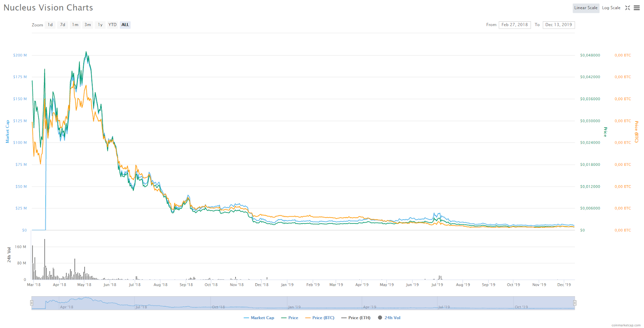Click the $0,042000 price axis label
Viewport: 644px width, 328px height.
coord(590,77)
